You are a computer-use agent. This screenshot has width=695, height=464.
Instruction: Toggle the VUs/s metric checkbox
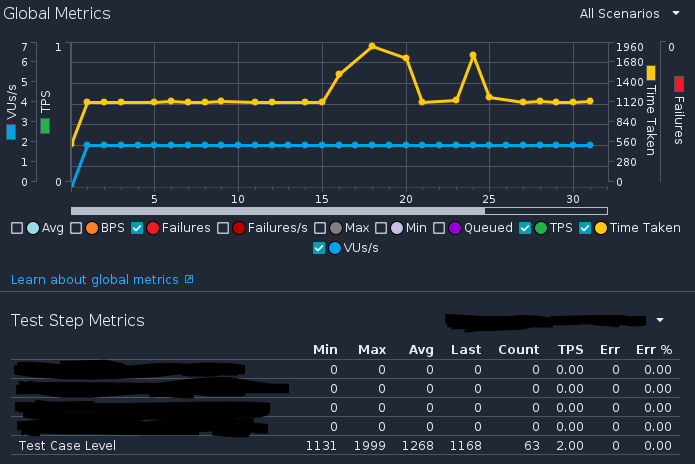coord(319,248)
